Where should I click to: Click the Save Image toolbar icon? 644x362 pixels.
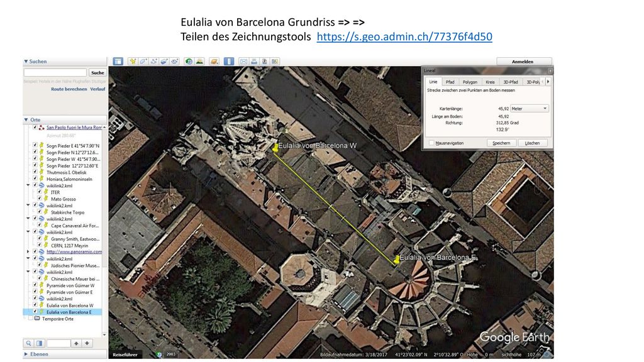tap(265, 62)
